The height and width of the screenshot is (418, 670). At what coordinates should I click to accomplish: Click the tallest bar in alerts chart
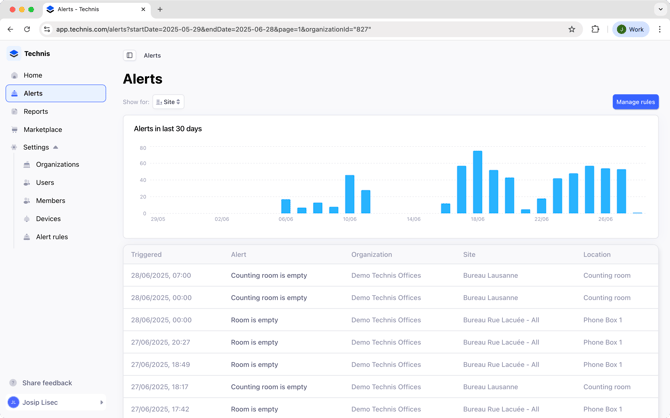478,182
